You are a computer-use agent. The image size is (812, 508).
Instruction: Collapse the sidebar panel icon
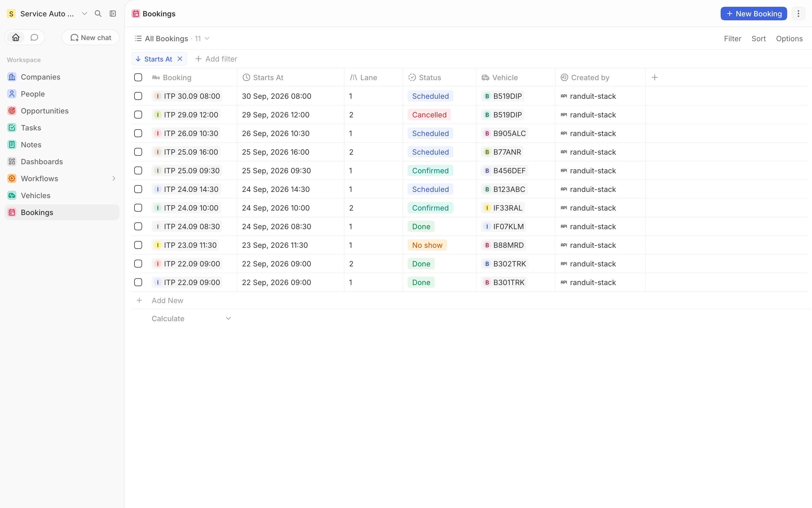tap(113, 14)
